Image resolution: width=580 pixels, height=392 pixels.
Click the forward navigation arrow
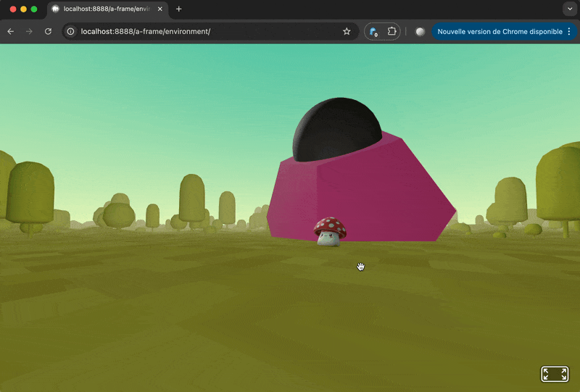[29, 32]
